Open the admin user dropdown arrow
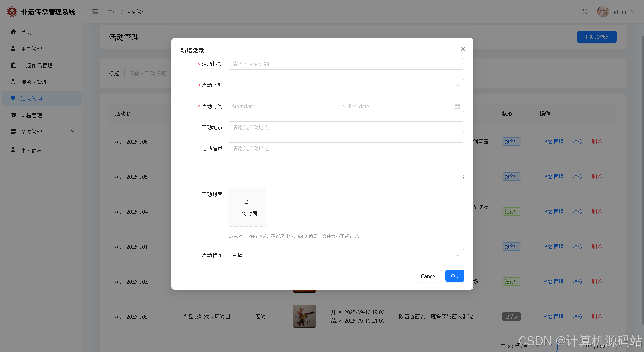644x352 pixels. (633, 12)
